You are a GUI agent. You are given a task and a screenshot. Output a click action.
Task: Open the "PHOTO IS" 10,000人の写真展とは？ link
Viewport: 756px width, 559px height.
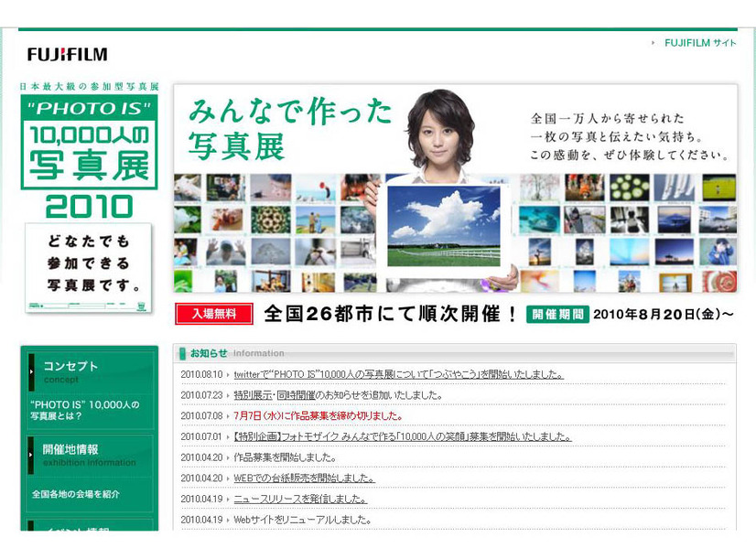tap(85, 410)
